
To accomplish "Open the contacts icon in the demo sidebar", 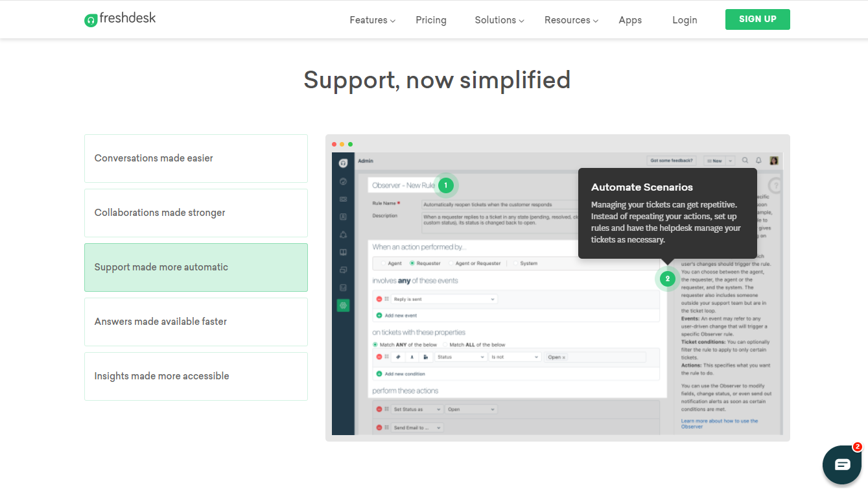I will [343, 217].
